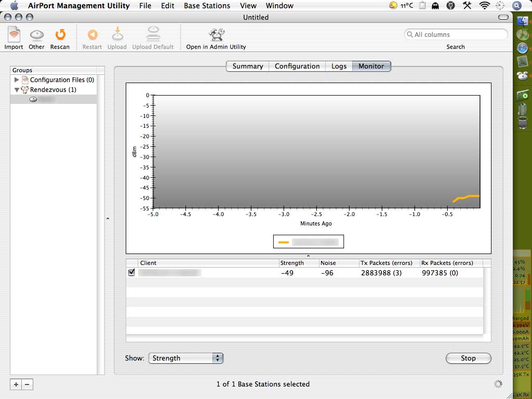This screenshot has width=532, height=399.
Task: Open the Base Stations menu
Action: click(207, 5)
